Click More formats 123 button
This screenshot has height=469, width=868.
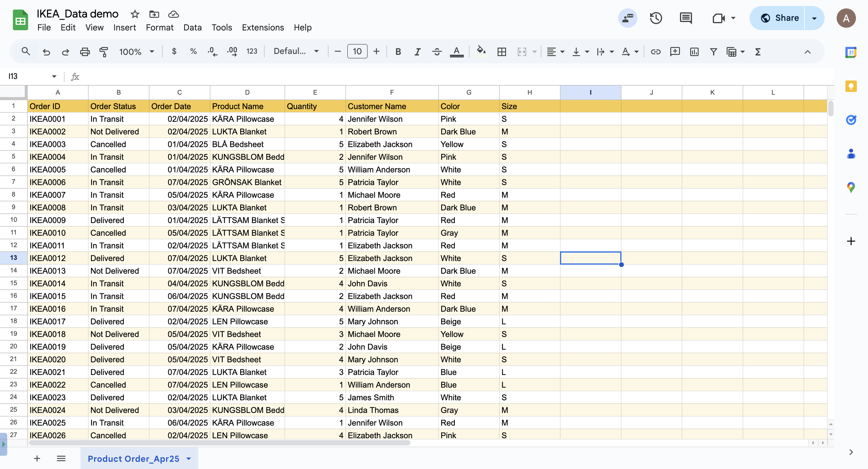252,52
